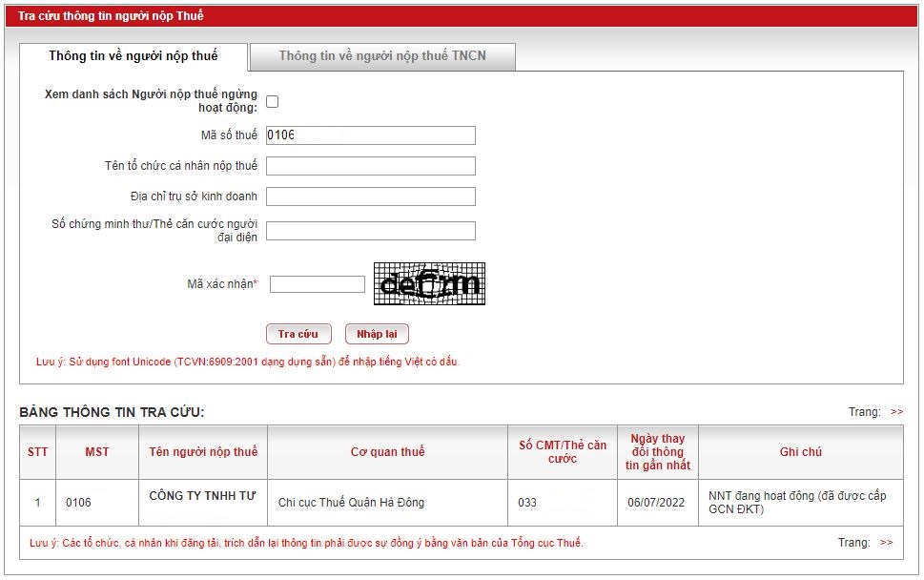Click the Tên tổ chức cá nhân nộp thuế field
This screenshot has height=580, width=924.
pos(370,166)
